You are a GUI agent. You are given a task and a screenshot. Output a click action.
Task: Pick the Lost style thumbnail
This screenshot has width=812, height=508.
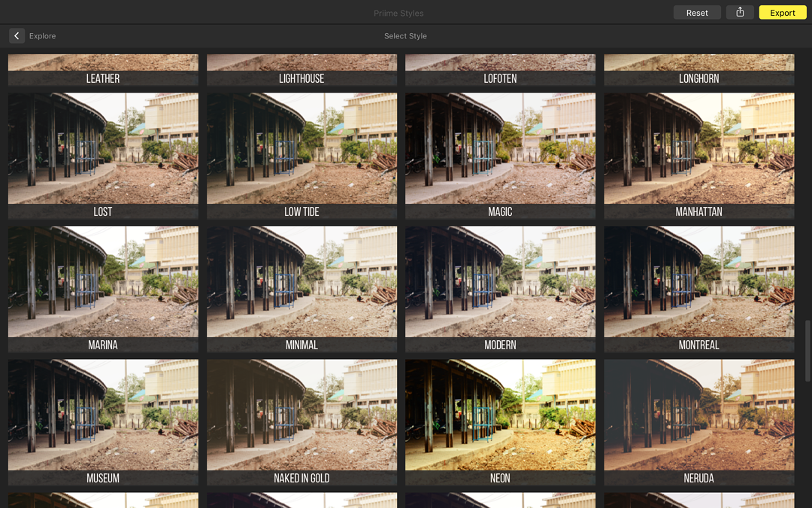(x=103, y=156)
